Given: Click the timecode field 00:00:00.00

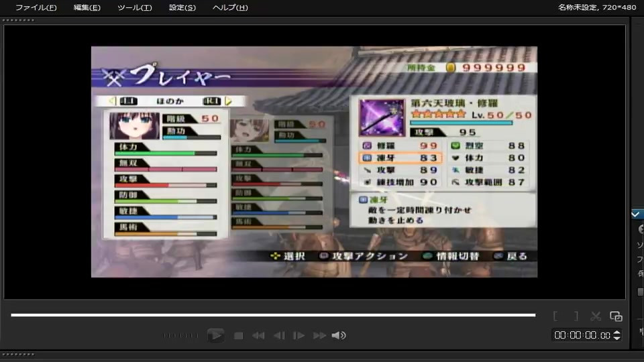Looking at the screenshot, I should 582,335.
